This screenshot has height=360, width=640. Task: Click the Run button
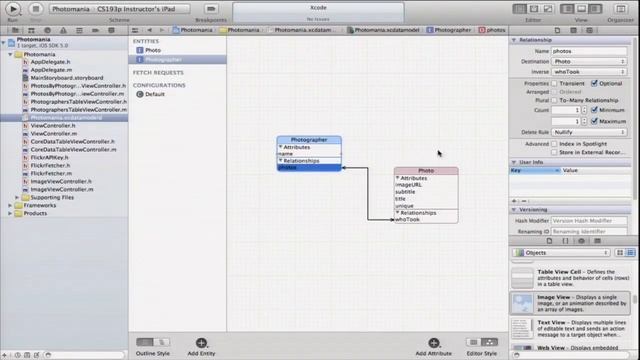(x=13, y=9)
